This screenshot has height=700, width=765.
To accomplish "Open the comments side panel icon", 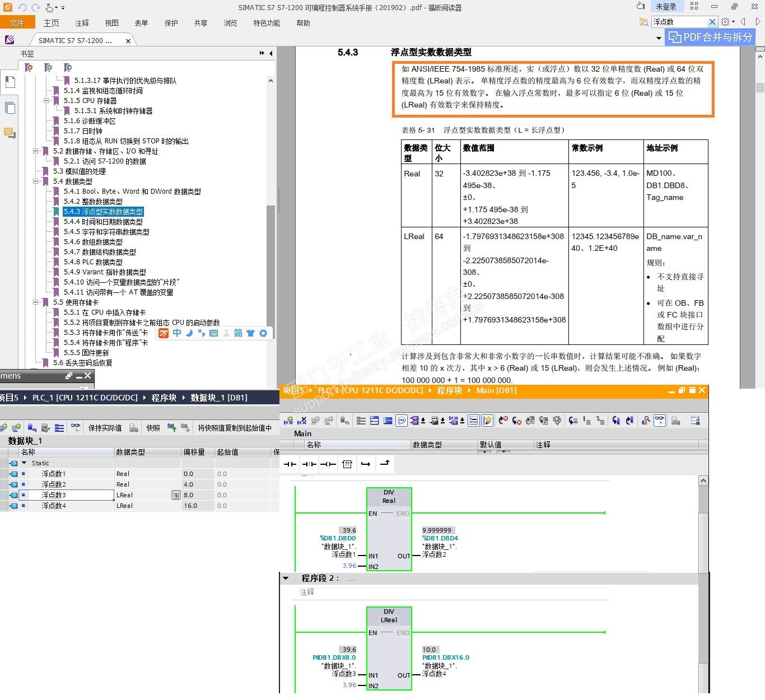I will [10, 133].
